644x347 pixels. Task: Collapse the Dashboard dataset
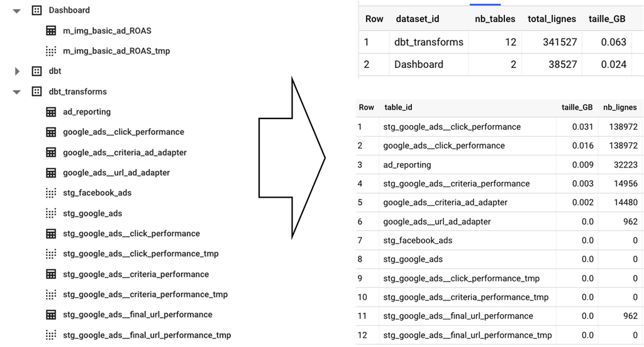[16, 11]
